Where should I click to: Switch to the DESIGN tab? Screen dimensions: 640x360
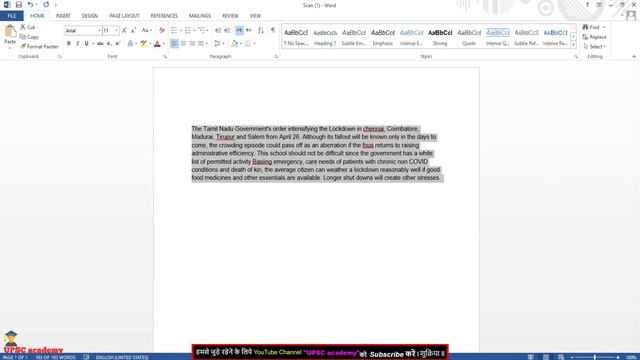90,16
